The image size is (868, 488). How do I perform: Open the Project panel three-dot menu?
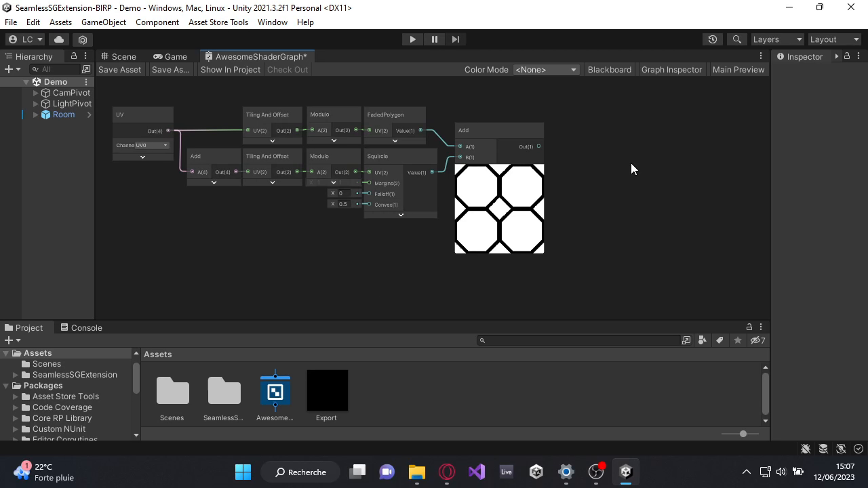[x=761, y=327]
